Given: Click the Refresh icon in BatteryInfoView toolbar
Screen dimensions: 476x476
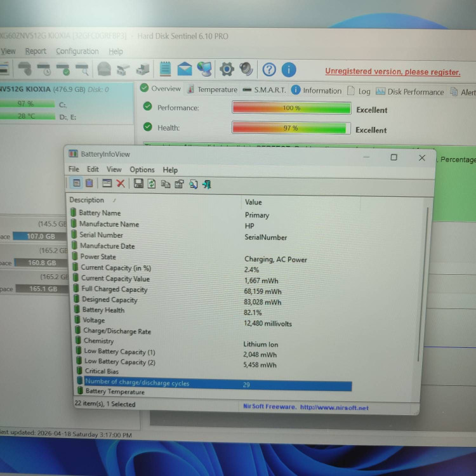Looking at the screenshot, I should point(152,184).
